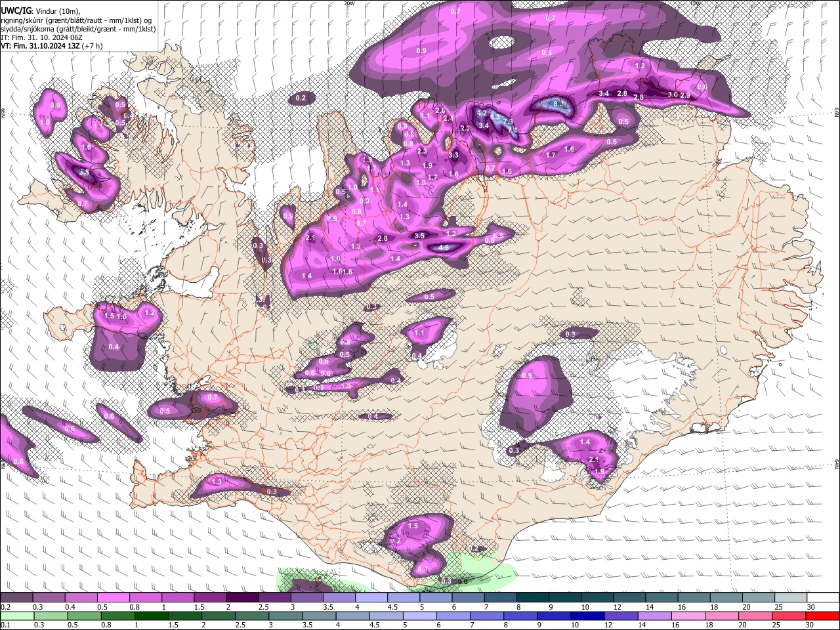This screenshot has width=840, height=630.
Task: Pick the pink lower swatch between 16 and 18
Action: (688, 616)
